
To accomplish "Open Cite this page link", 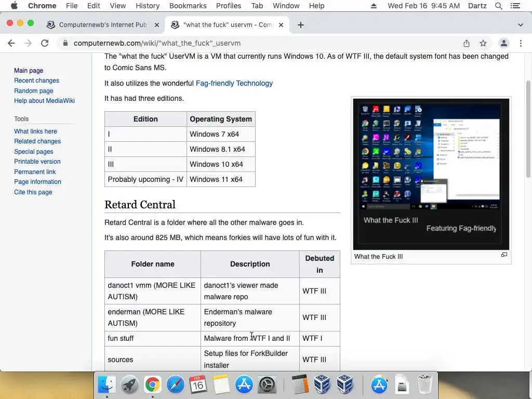I will pyautogui.click(x=33, y=192).
